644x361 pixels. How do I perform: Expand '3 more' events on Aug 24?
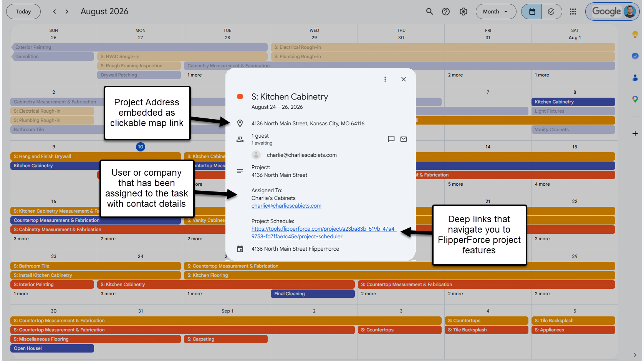(108, 294)
